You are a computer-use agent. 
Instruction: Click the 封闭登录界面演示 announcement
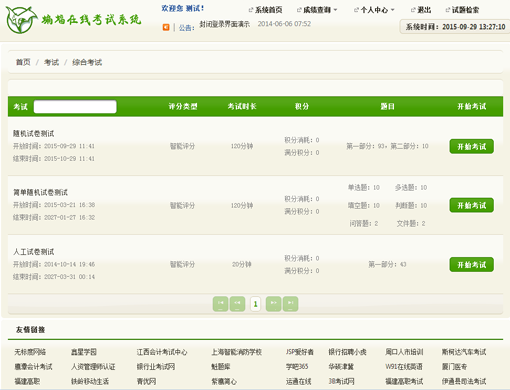[x=225, y=24]
